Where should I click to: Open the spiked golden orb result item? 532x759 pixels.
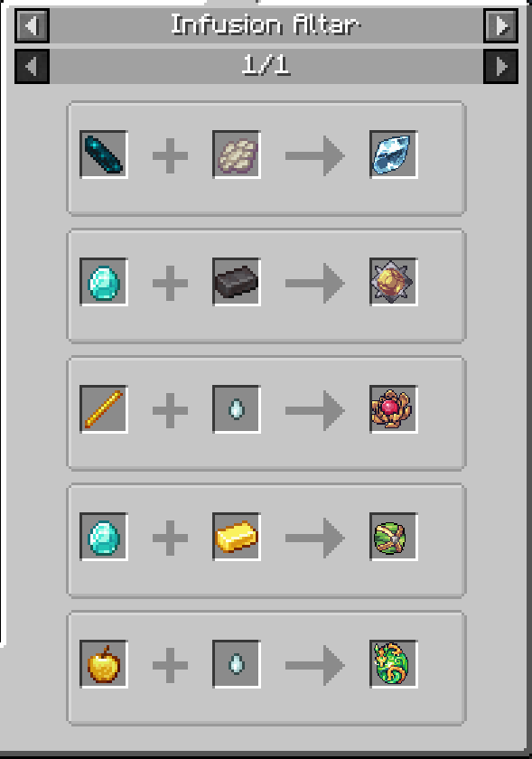[x=393, y=282]
